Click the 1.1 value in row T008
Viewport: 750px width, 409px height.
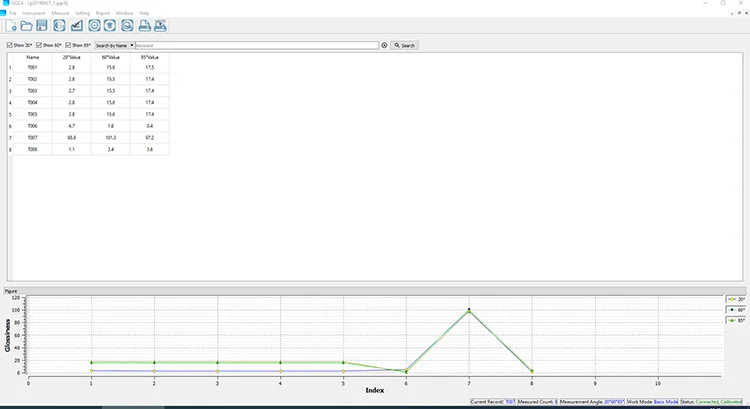click(72, 149)
